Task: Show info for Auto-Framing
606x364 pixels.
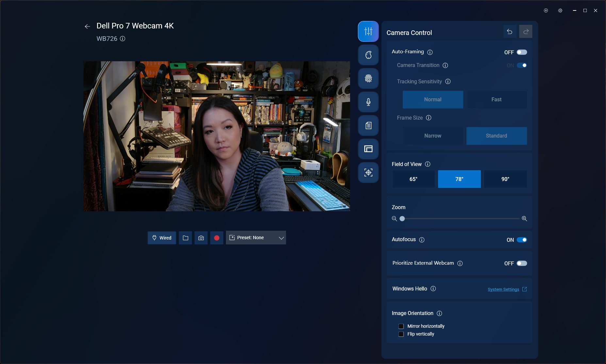Action: [430, 52]
